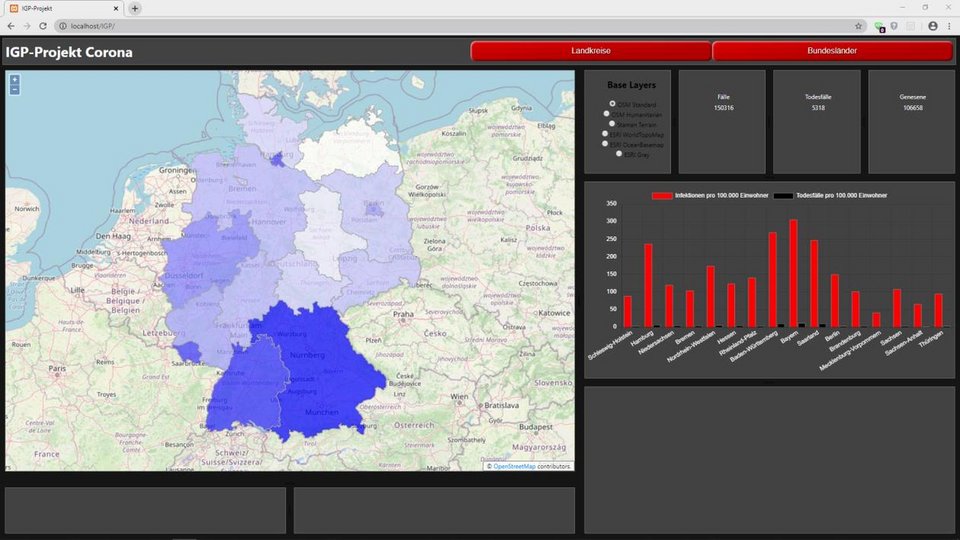The width and height of the screenshot is (960, 540).
Task: Open the OpenStreetMap attribution link
Action: click(x=514, y=466)
